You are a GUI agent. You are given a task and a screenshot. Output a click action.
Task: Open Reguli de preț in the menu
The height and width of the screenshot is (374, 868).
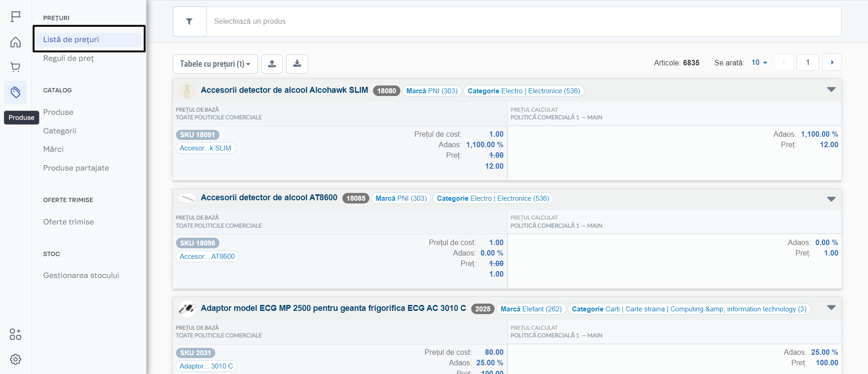click(69, 59)
